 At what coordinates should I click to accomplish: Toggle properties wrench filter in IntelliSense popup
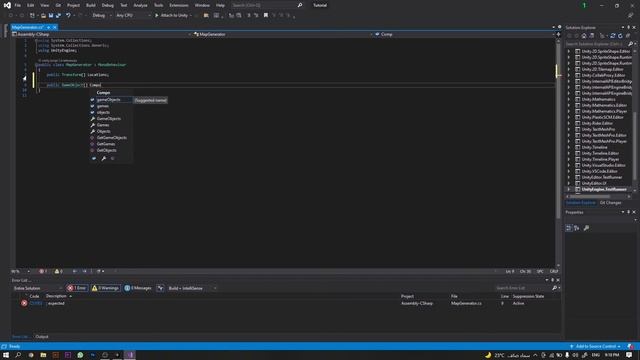[x=104, y=158]
